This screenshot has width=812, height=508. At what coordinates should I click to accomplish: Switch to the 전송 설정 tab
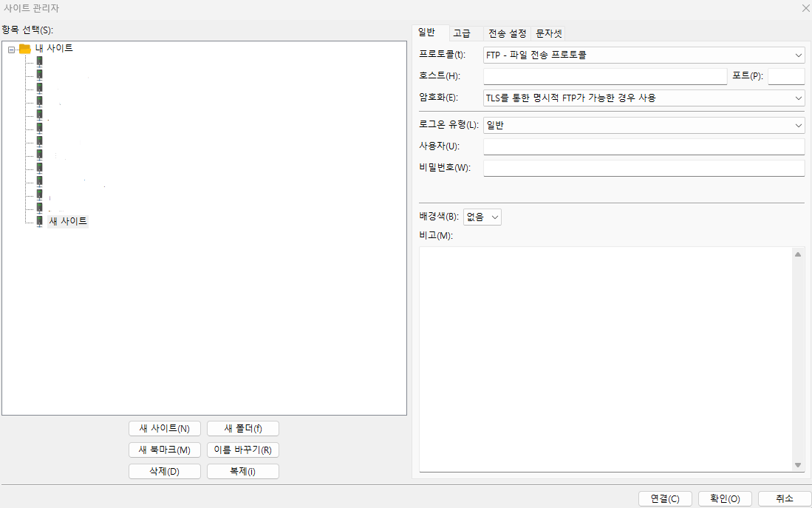click(507, 33)
